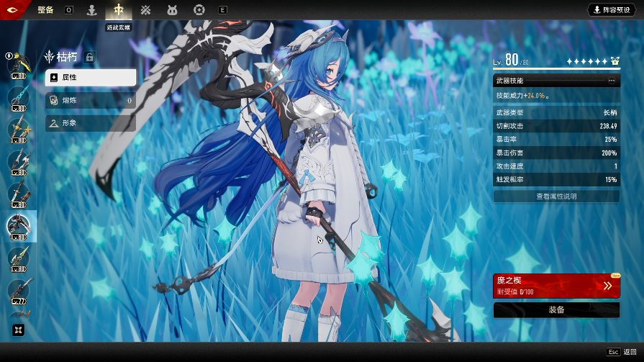Select the 属性 attributes tab
The height and width of the screenshot is (362, 644).
click(x=91, y=77)
